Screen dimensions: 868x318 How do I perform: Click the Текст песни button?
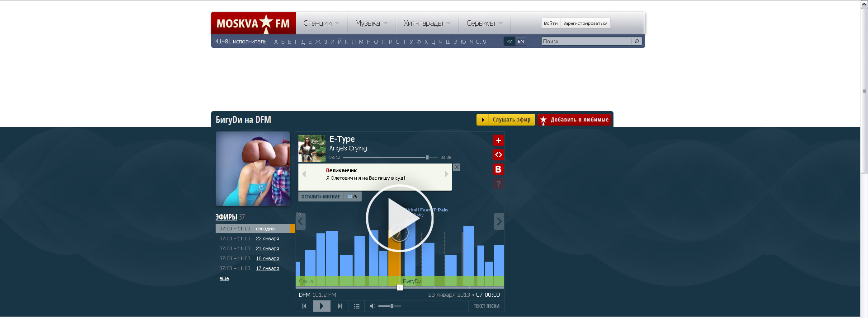[x=486, y=306]
